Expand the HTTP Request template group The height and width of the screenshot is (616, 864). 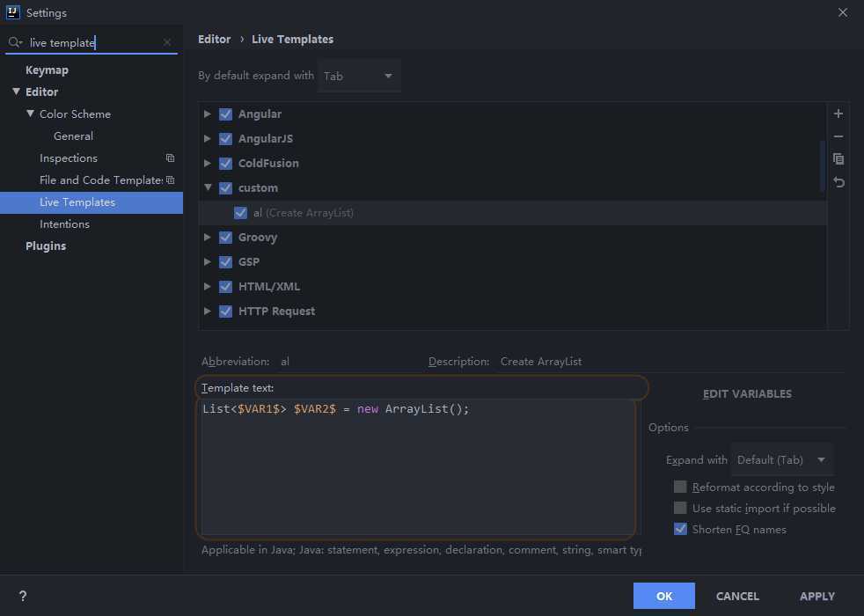click(207, 311)
